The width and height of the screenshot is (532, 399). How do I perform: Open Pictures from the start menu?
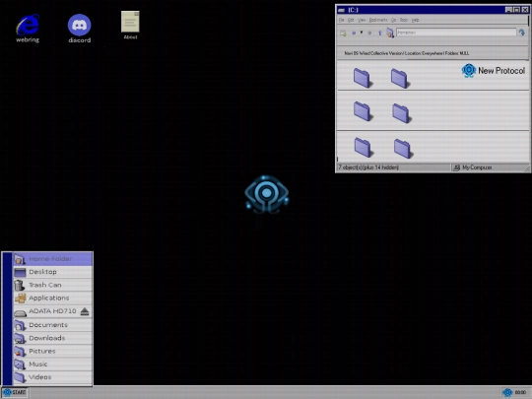tap(52, 351)
